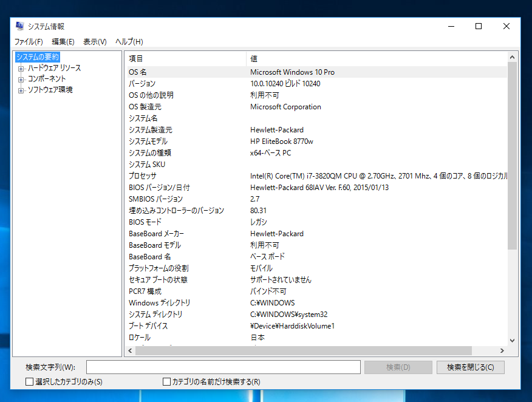Screen dimensions: 532x402
Task: Select the BIOS モード row
Action: (317, 222)
